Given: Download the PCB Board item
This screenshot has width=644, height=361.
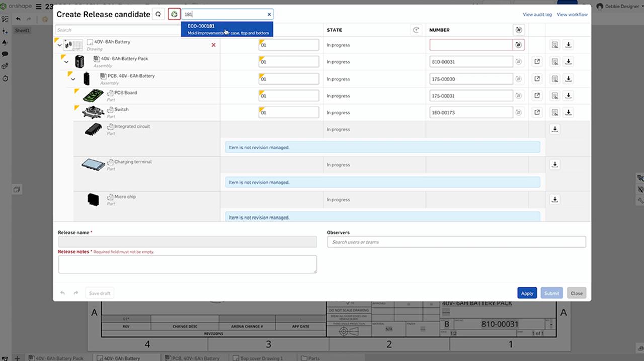Looking at the screenshot, I should (568, 95).
